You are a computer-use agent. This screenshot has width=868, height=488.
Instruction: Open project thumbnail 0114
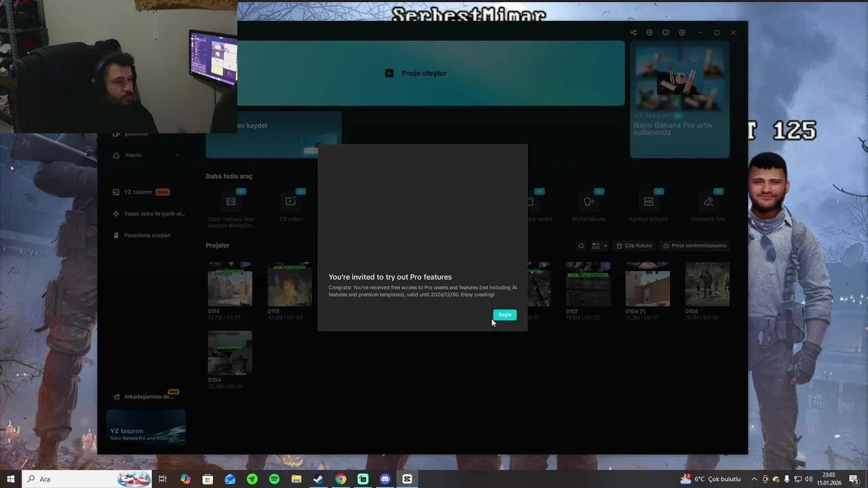pos(230,284)
